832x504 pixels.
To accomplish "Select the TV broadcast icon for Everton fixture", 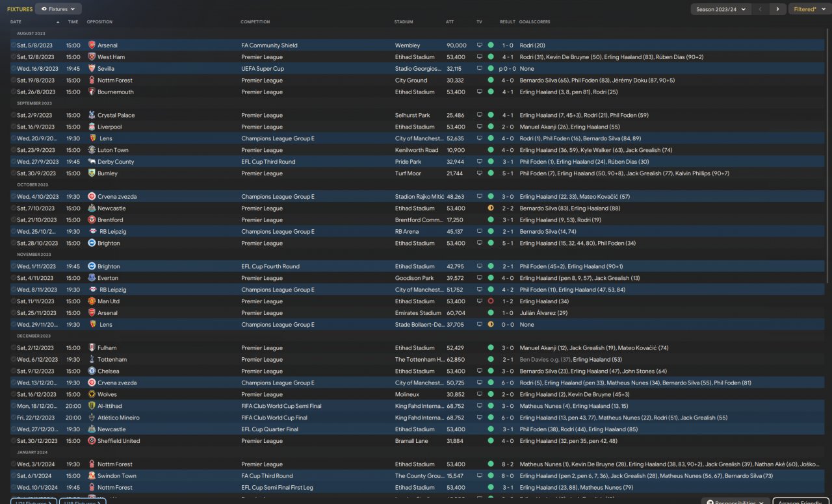I will click(480, 279).
